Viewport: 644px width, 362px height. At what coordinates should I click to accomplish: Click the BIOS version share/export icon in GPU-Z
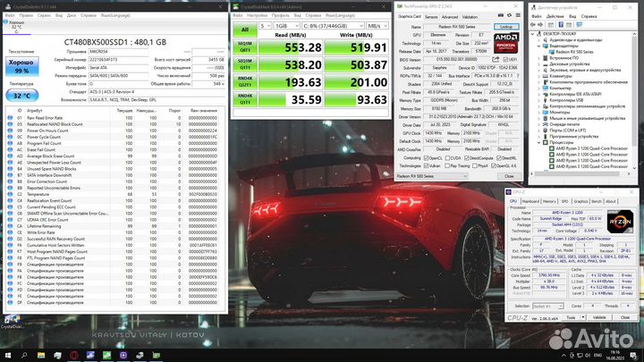coord(496,60)
